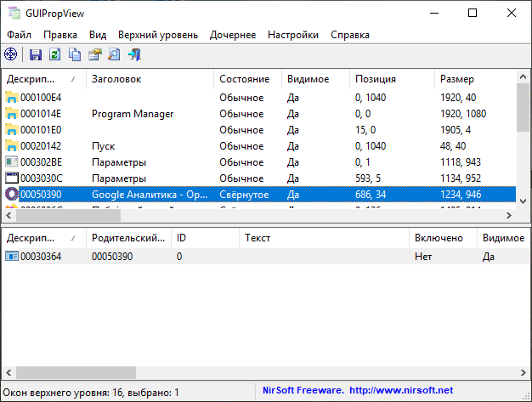The width and height of the screenshot is (532, 402).
Task: Sort upper list by Дескрип... column
Action: point(43,79)
